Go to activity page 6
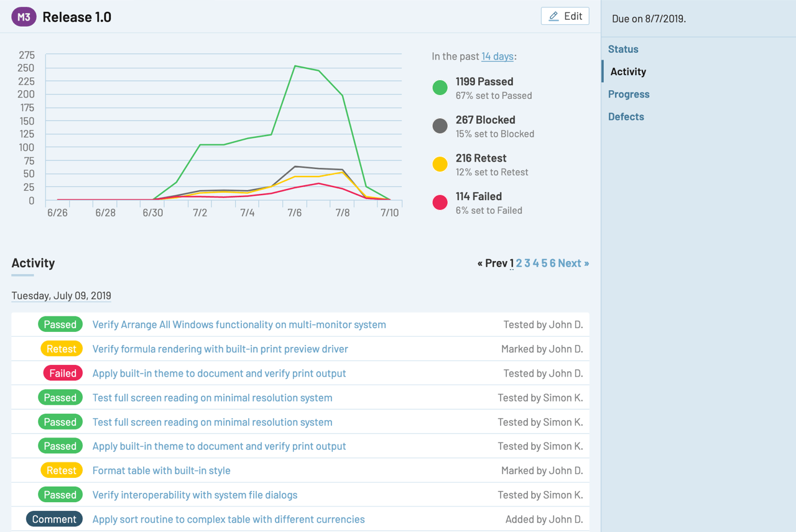 (x=552, y=263)
